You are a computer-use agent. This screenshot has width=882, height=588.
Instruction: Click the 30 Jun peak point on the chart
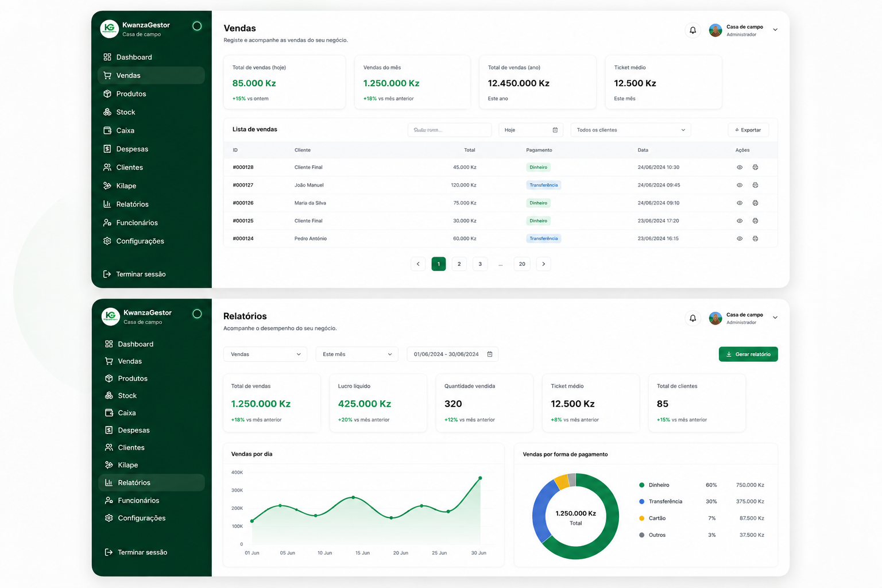click(480, 478)
